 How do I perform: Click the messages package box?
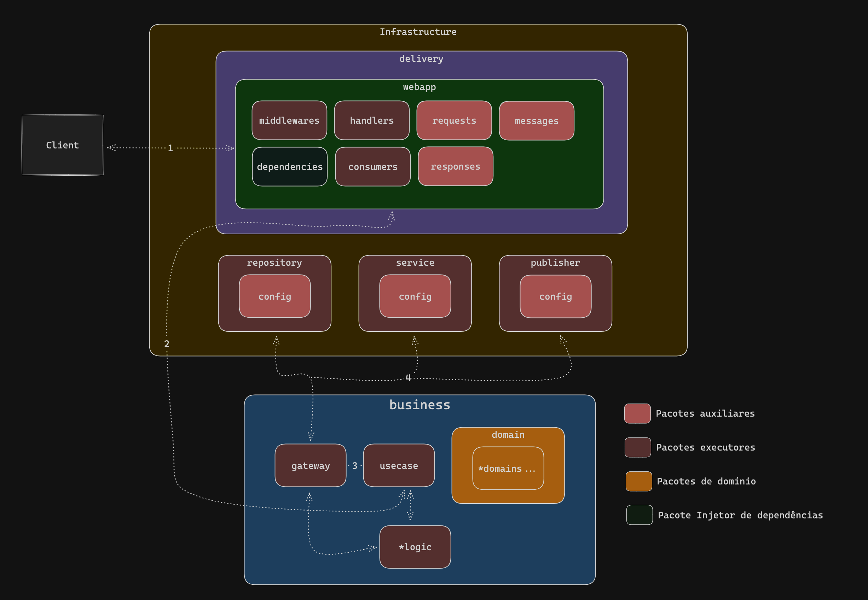[536, 121]
